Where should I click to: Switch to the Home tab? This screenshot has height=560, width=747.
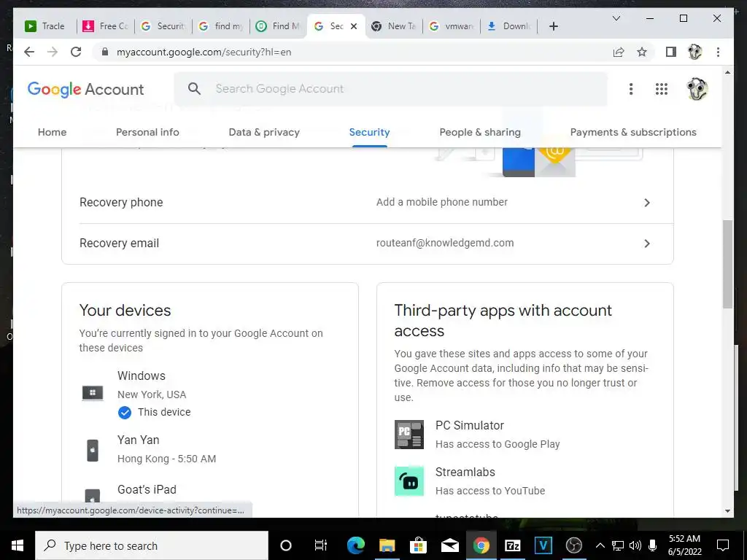pyautogui.click(x=52, y=133)
